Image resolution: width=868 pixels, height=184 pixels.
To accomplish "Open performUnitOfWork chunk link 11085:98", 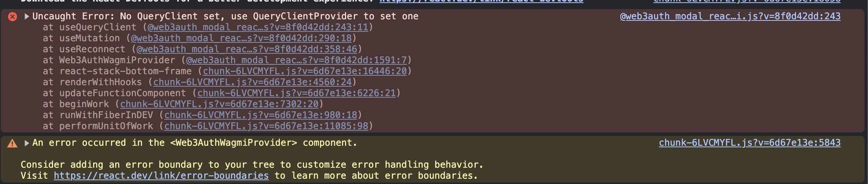I will point(266,126).
